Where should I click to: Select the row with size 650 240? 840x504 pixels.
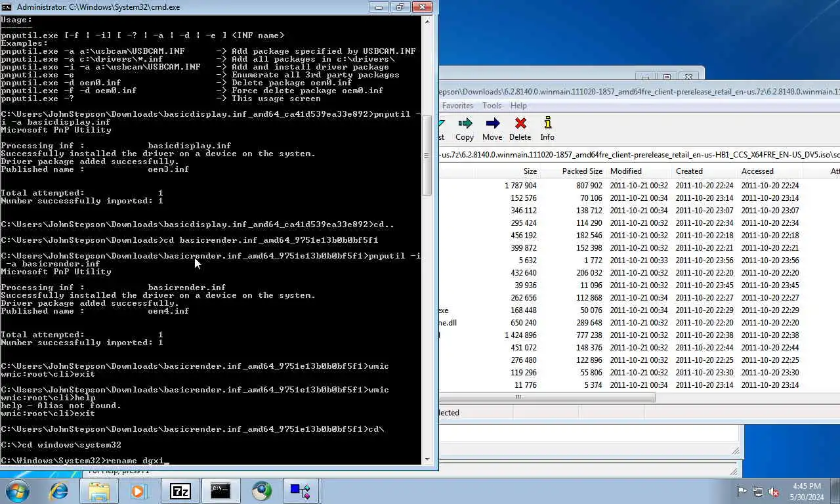[639, 323]
